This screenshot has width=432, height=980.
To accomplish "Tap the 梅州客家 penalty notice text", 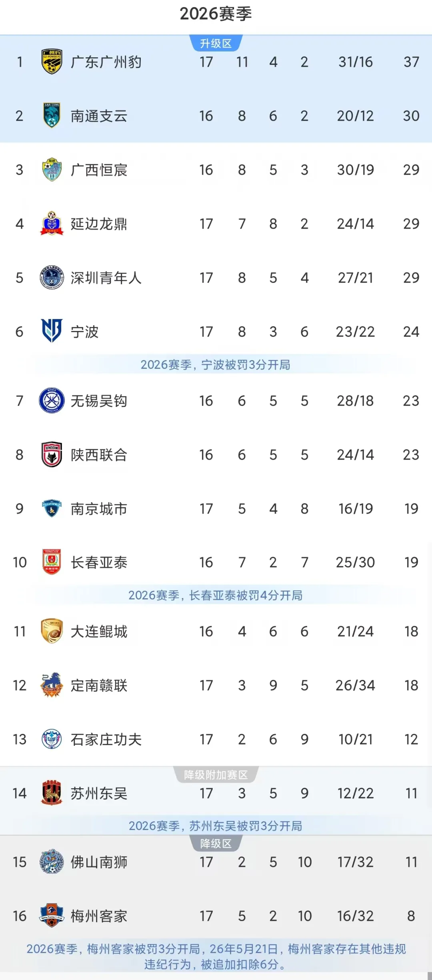I will (x=216, y=956).
